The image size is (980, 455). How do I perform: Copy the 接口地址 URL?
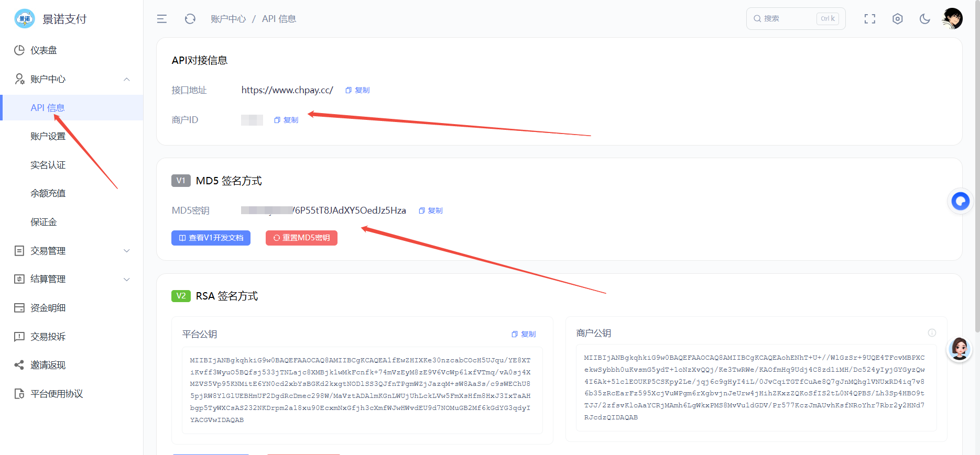[357, 90]
